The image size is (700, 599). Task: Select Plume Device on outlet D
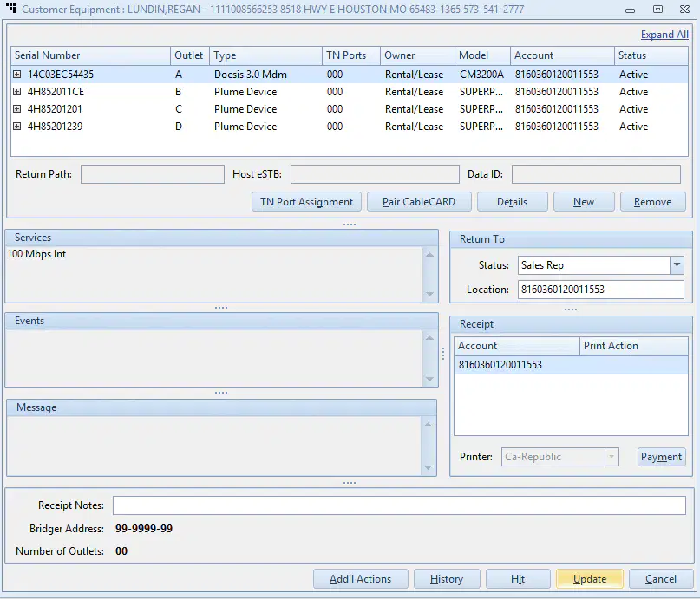click(x=349, y=127)
